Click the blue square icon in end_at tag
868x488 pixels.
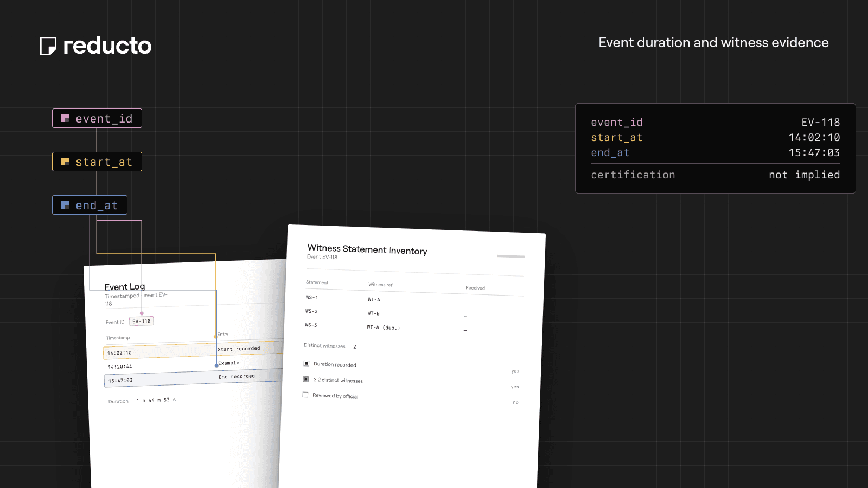(65, 205)
